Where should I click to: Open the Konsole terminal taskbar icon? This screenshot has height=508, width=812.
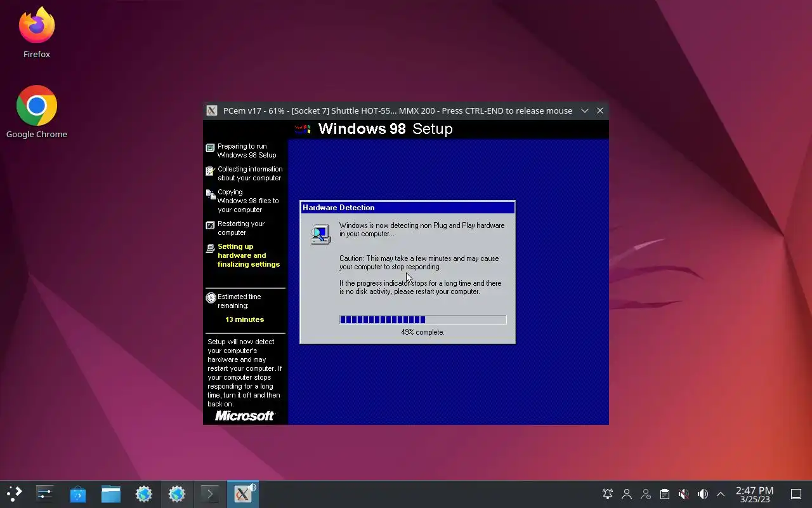[210, 494]
